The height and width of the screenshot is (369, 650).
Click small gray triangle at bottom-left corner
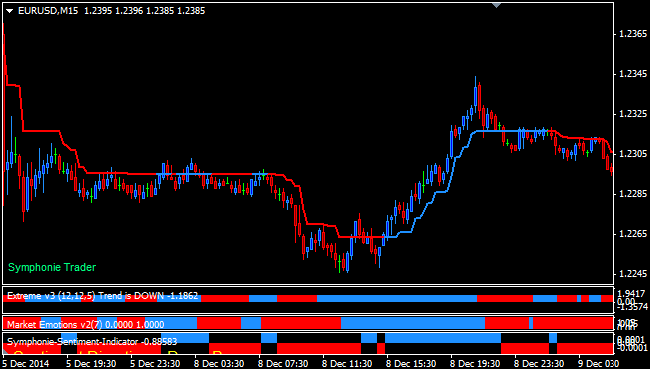click(x=5, y=352)
